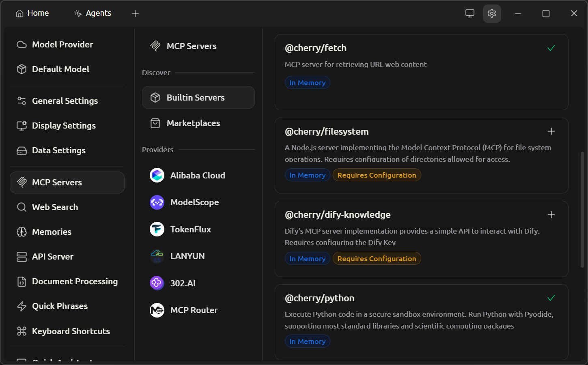Open a new tab with plus button
The image size is (588, 365).
coord(135,14)
